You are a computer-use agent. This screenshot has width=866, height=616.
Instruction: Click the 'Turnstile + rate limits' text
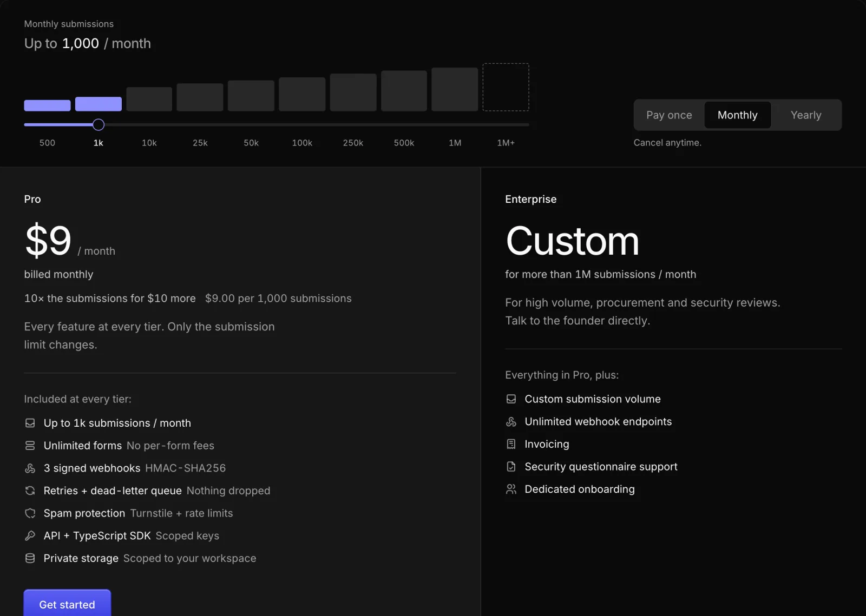(181, 513)
